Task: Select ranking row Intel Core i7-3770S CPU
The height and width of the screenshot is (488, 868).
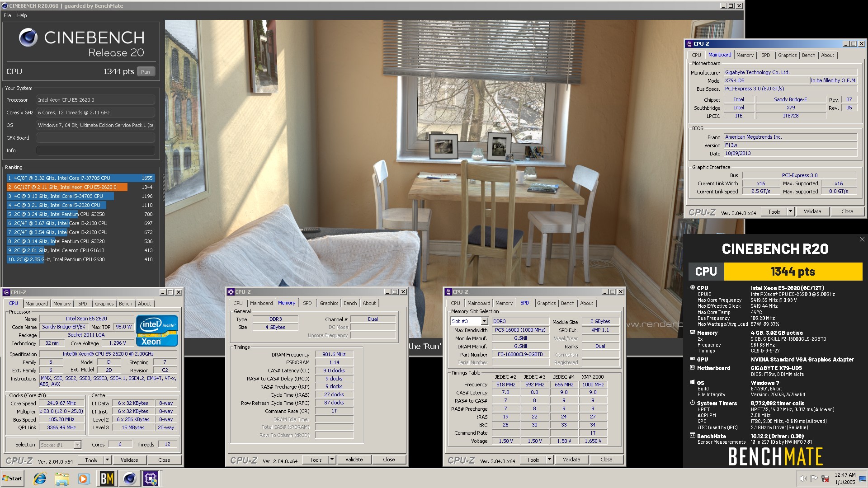Action: (x=80, y=178)
